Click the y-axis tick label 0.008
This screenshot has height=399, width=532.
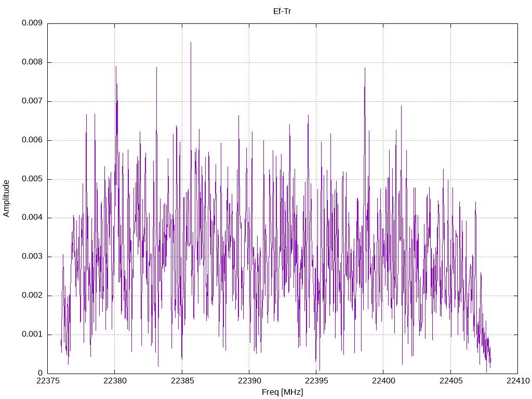pos(32,62)
